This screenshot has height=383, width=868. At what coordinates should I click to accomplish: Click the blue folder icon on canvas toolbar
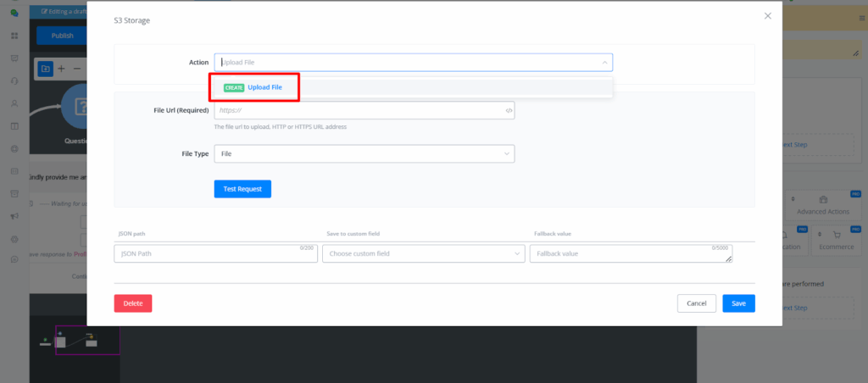point(45,69)
